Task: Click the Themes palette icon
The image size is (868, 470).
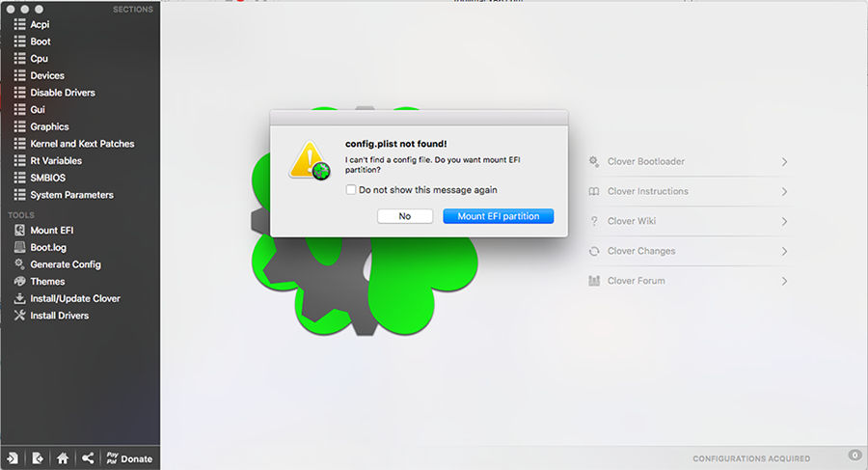Action: pos(20,281)
